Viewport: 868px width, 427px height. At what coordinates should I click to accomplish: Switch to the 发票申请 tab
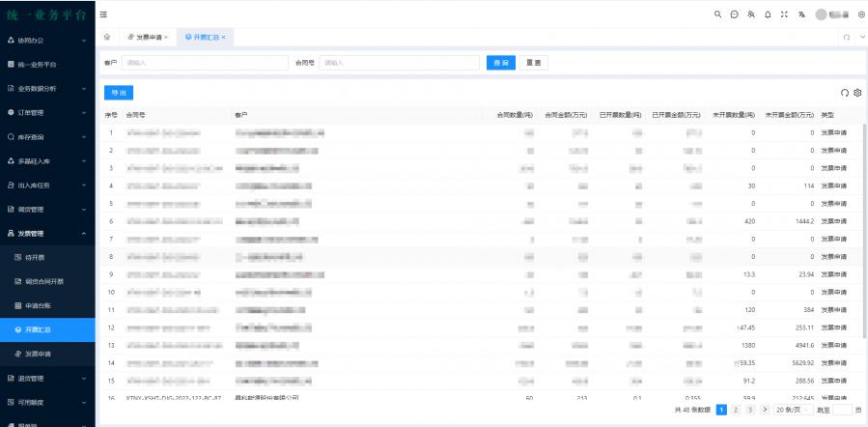(146, 38)
